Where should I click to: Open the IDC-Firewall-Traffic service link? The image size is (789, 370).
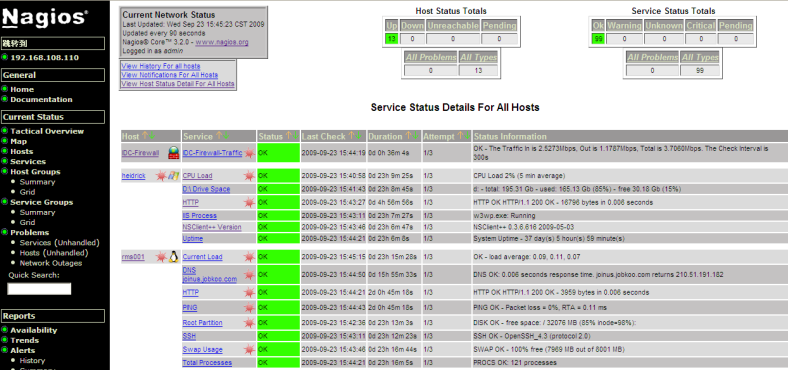coord(212,153)
